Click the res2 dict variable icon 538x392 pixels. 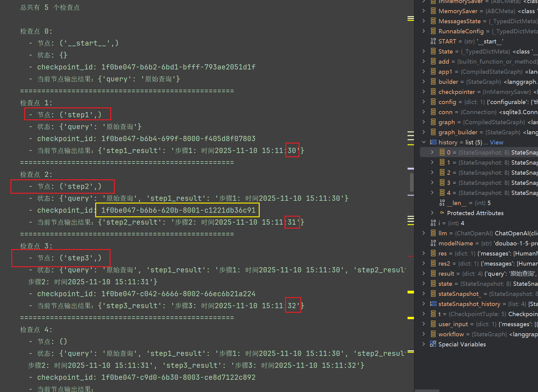coord(433,263)
